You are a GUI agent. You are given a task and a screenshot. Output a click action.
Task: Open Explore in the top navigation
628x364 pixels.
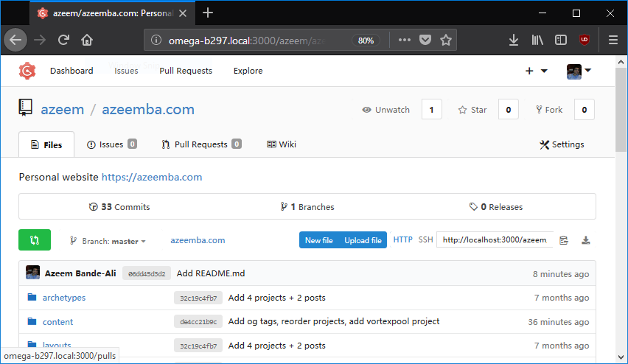click(248, 71)
